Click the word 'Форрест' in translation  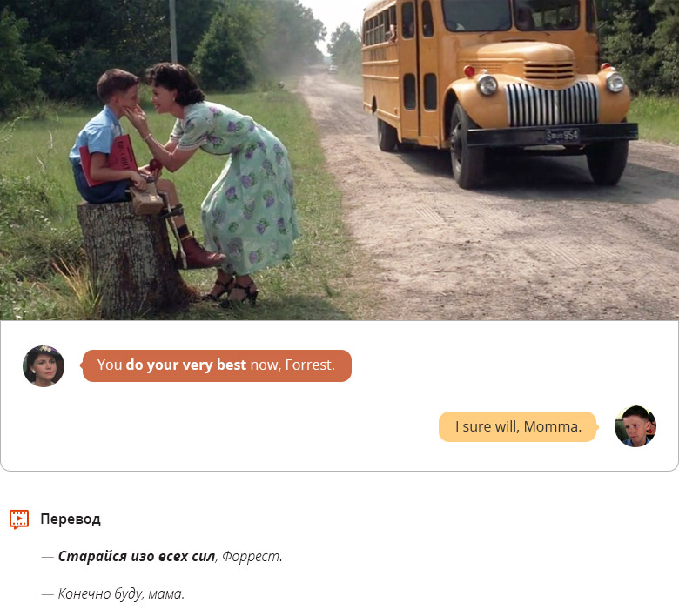pyautogui.click(x=251, y=557)
